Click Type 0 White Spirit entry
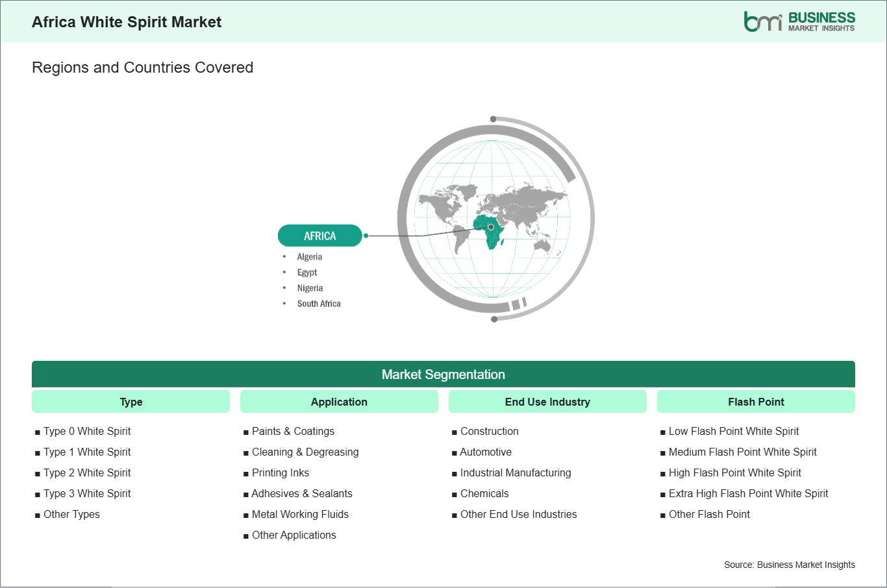 pos(87,431)
